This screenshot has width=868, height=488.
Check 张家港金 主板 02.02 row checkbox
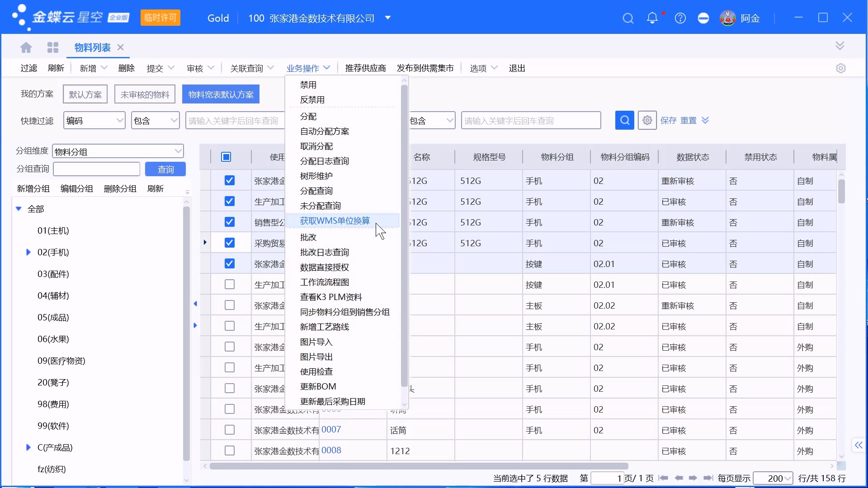(230, 305)
